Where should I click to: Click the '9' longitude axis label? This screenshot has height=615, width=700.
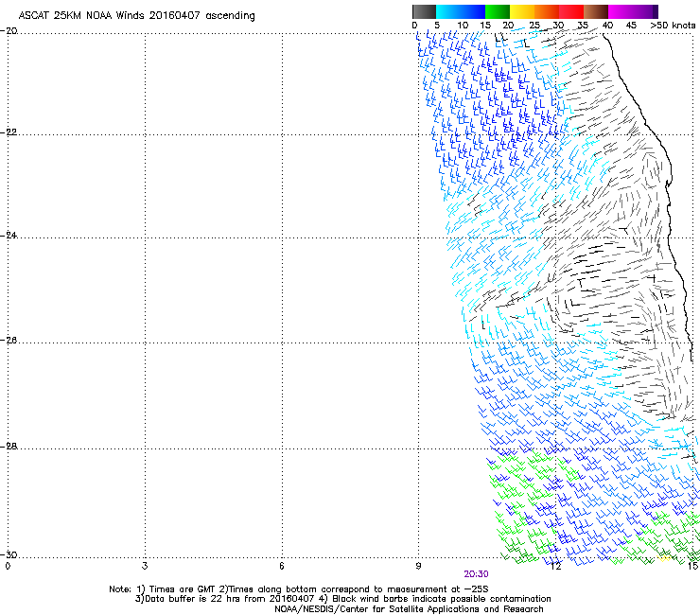(x=418, y=566)
